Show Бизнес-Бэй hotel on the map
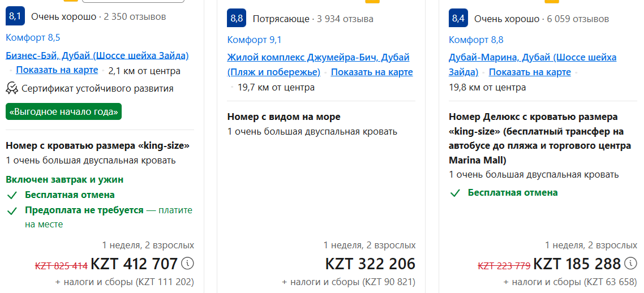The height and width of the screenshot is (293, 644). (57, 71)
